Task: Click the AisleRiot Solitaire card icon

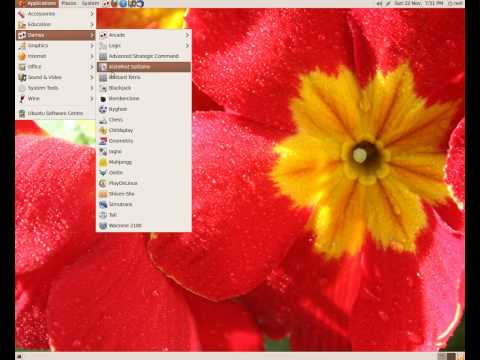Action: pyautogui.click(x=103, y=67)
